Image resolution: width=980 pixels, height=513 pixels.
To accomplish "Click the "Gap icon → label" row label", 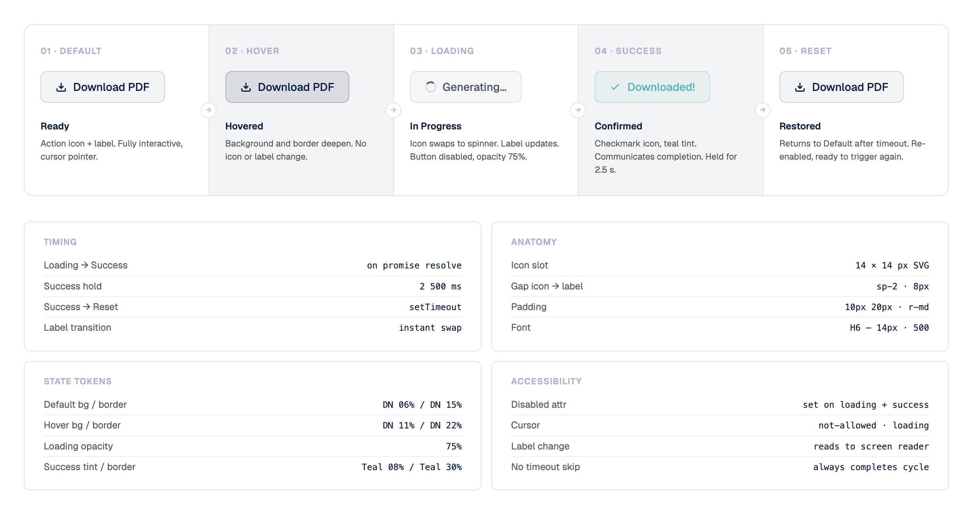I will coord(547,286).
